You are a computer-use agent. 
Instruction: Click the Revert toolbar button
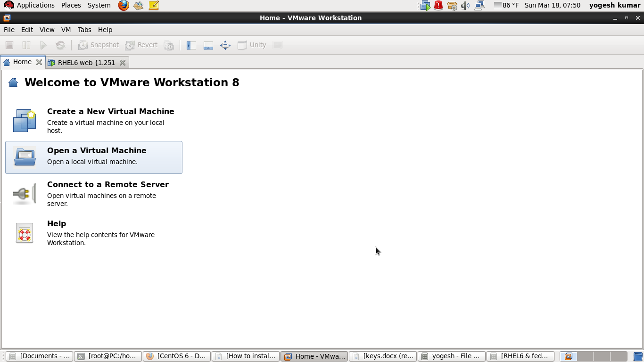coord(141,45)
